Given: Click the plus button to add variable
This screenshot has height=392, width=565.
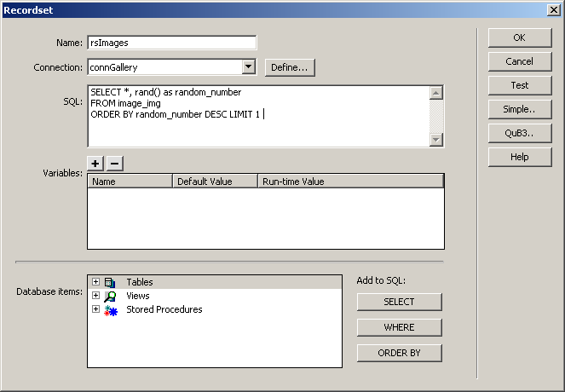Looking at the screenshot, I should 95,164.
